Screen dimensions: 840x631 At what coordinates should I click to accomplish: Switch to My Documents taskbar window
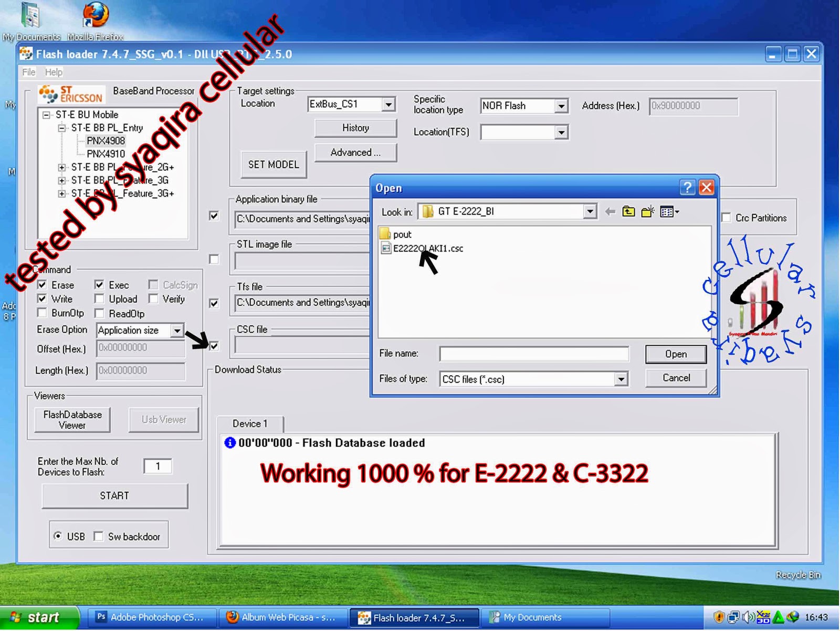(546, 617)
